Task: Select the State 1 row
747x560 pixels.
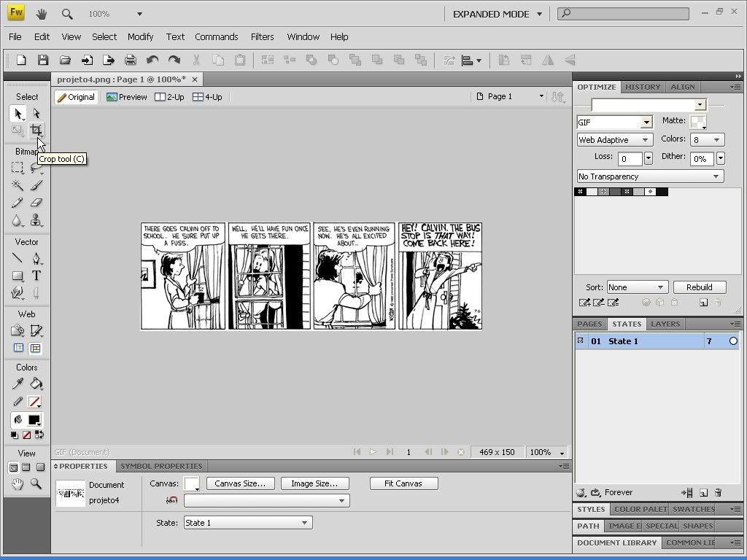Action: tap(657, 341)
